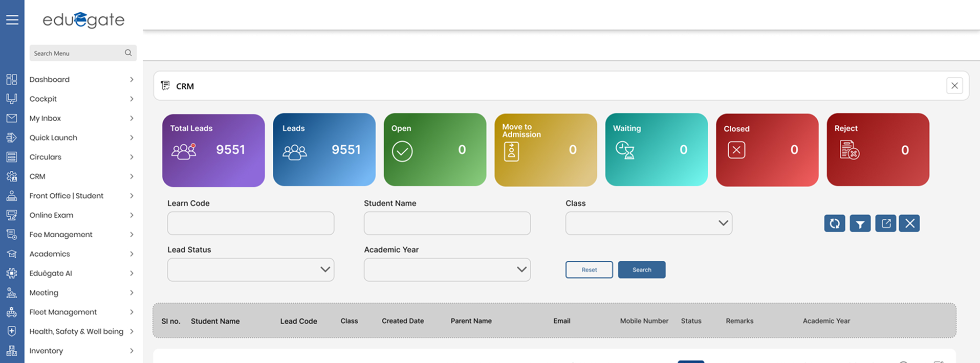Expand the CRM menu chevron

coord(132,176)
